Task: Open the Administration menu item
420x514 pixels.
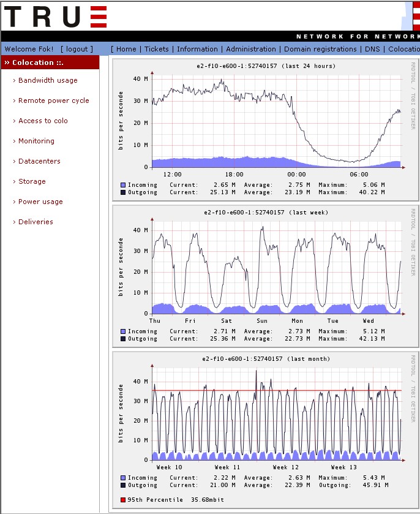Action: [251, 49]
